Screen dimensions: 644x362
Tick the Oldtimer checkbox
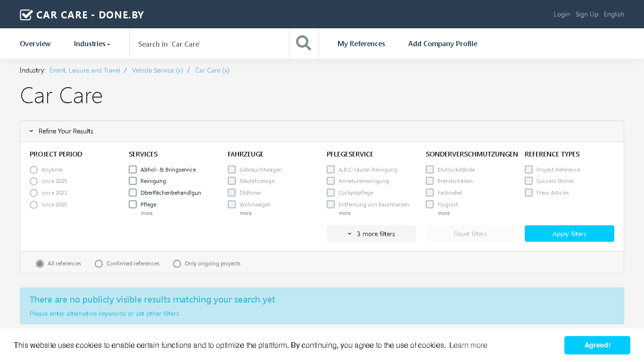coord(231,192)
